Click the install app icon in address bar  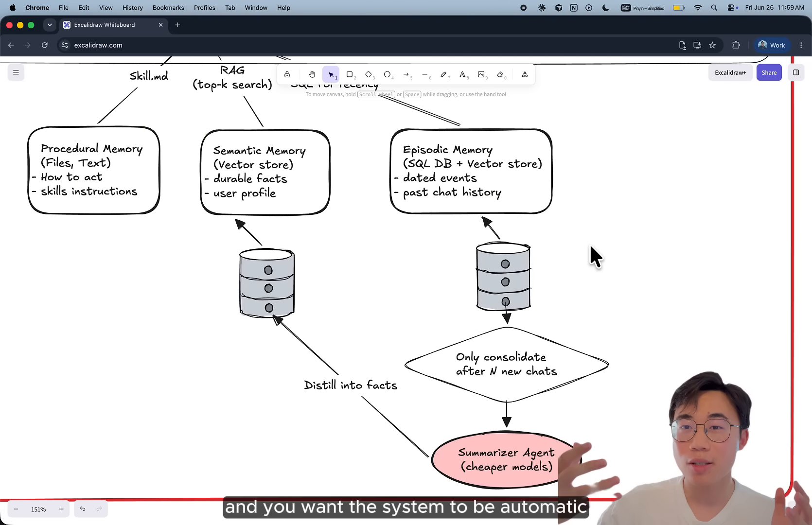[697, 45]
